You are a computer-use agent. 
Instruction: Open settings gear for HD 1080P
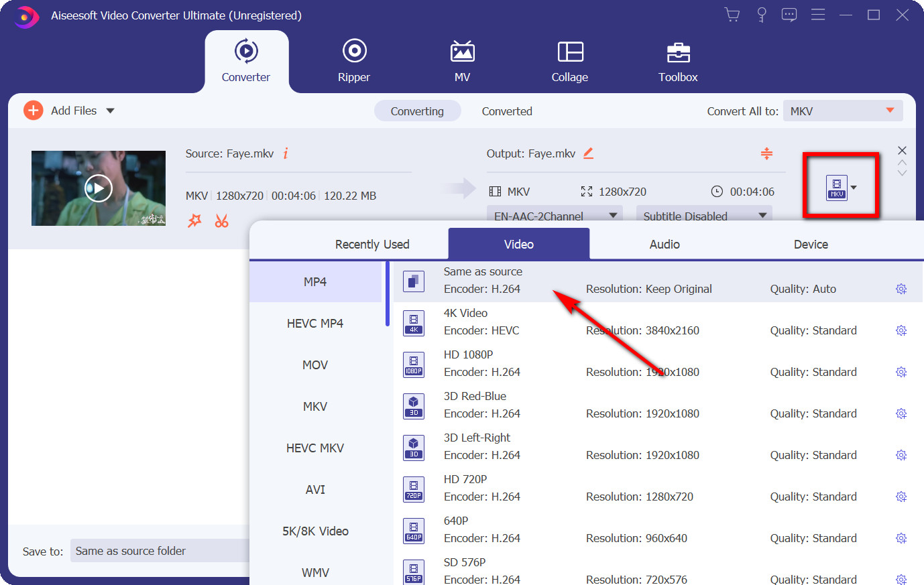[901, 372]
